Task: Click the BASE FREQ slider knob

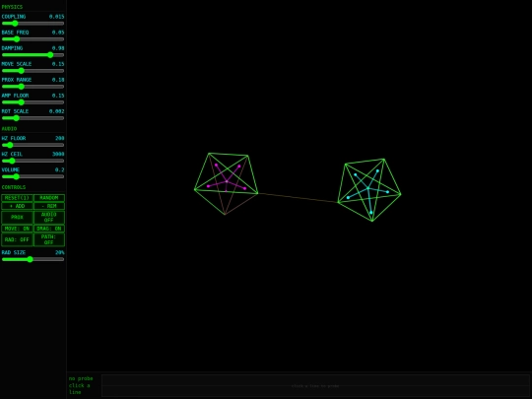Action: point(17,39)
